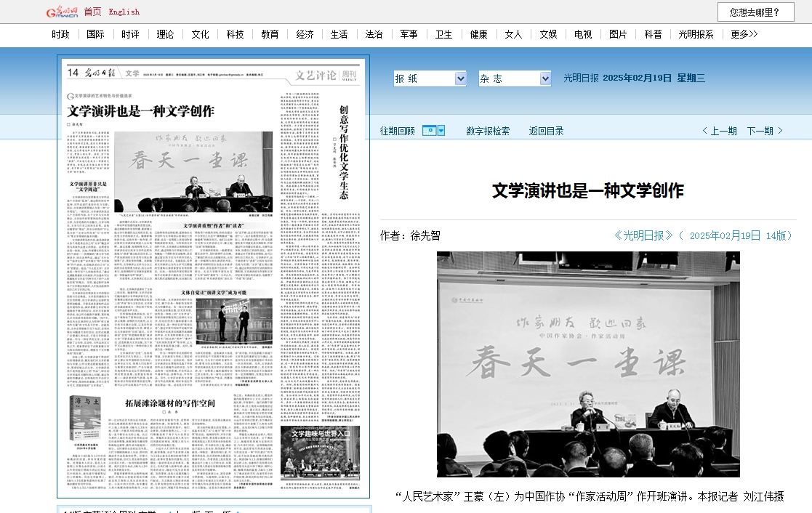Open the 光明报系 navigation item
The height and width of the screenshot is (513, 812).
pyautogui.click(x=696, y=34)
